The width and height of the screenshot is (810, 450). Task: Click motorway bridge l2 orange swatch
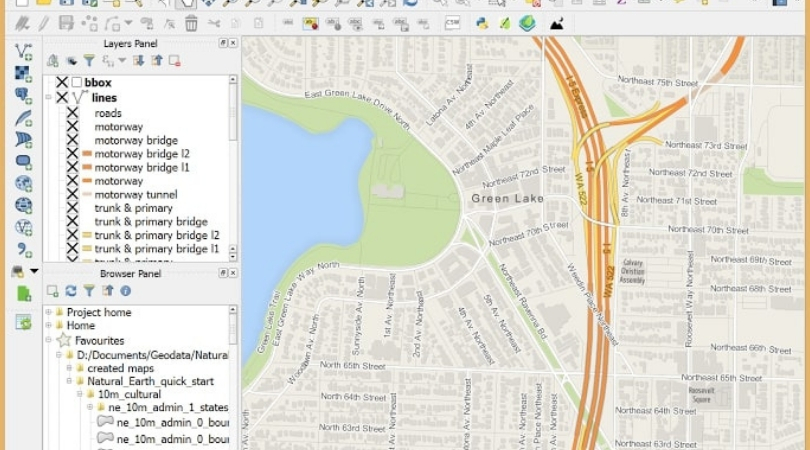click(x=87, y=153)
